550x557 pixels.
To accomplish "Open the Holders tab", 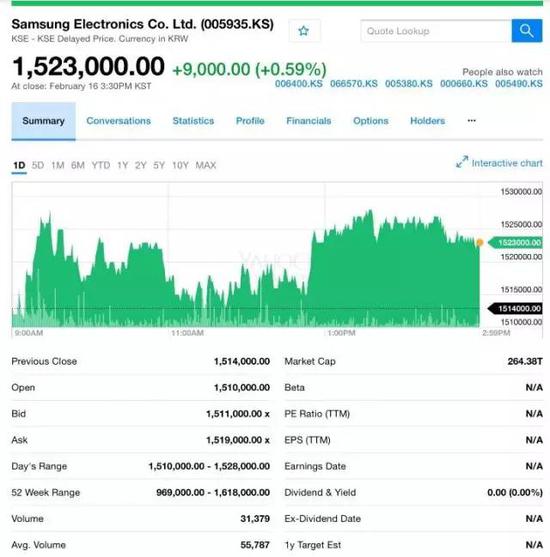I will click(427, 121).
